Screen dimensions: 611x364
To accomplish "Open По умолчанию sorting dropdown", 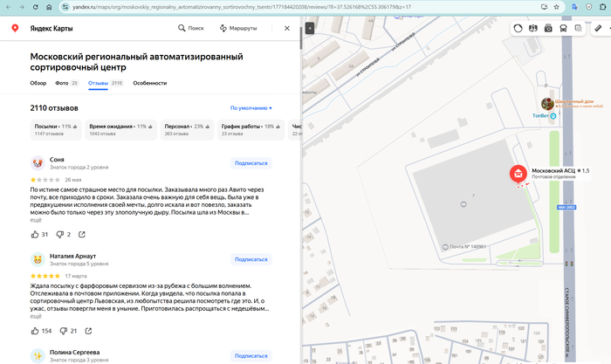I will tap(251, 108).
